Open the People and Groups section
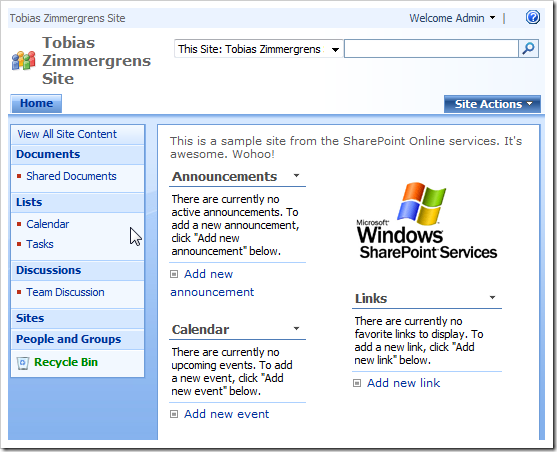 click(x=69, y=339)
